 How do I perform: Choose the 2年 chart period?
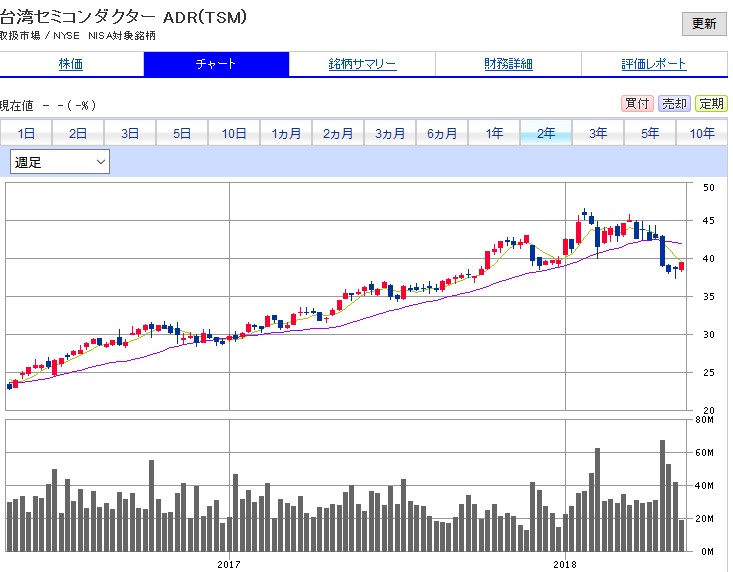tap(546, 133)
